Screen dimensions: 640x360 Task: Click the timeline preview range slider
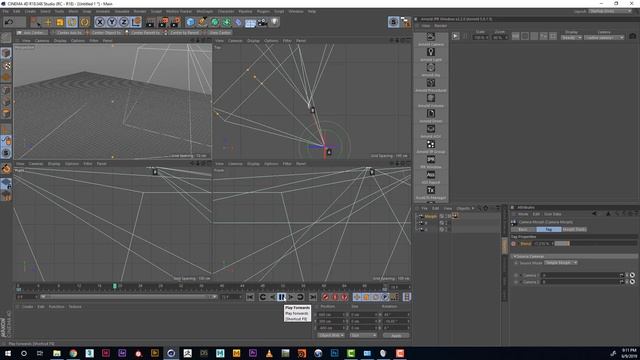click(129, 297)
